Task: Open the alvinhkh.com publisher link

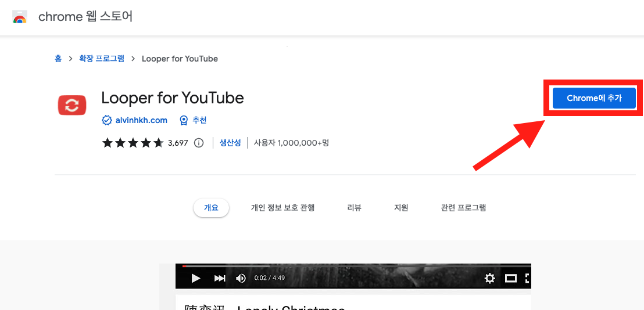Action: pos(141,120)
